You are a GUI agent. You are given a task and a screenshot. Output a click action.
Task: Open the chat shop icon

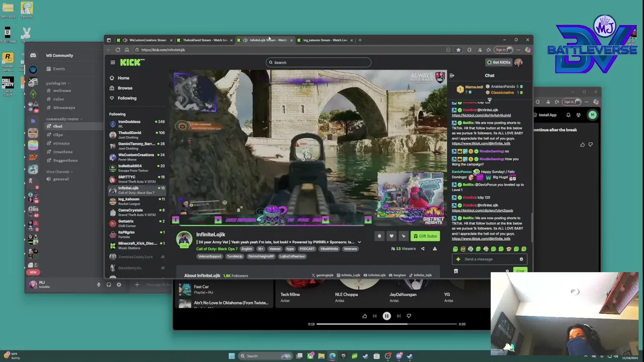click(456, 271)
